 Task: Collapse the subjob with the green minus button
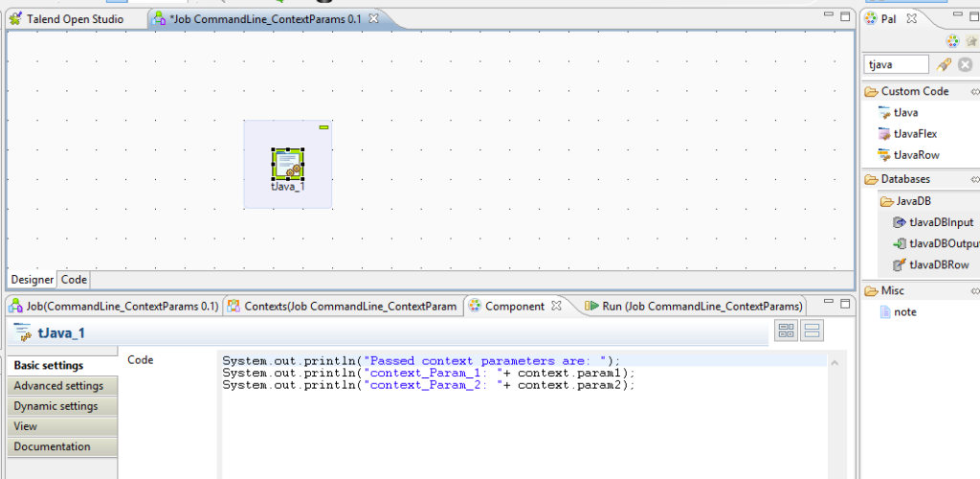tap(323, 127)
